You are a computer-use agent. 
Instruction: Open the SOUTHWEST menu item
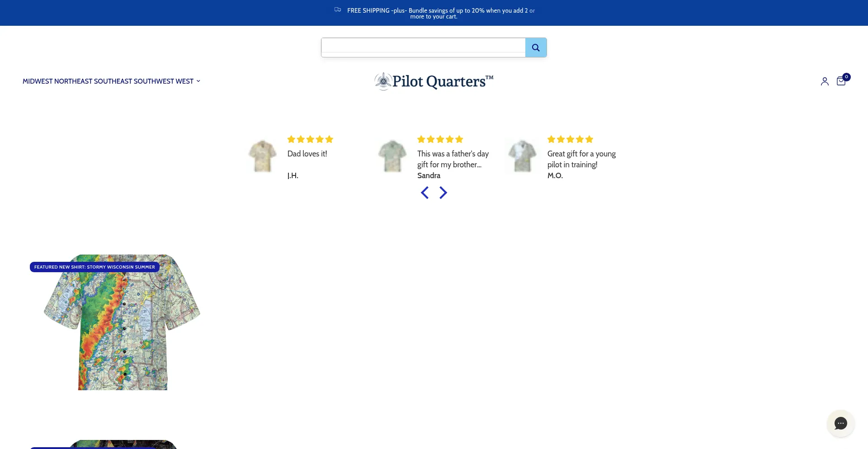[154, 81]
